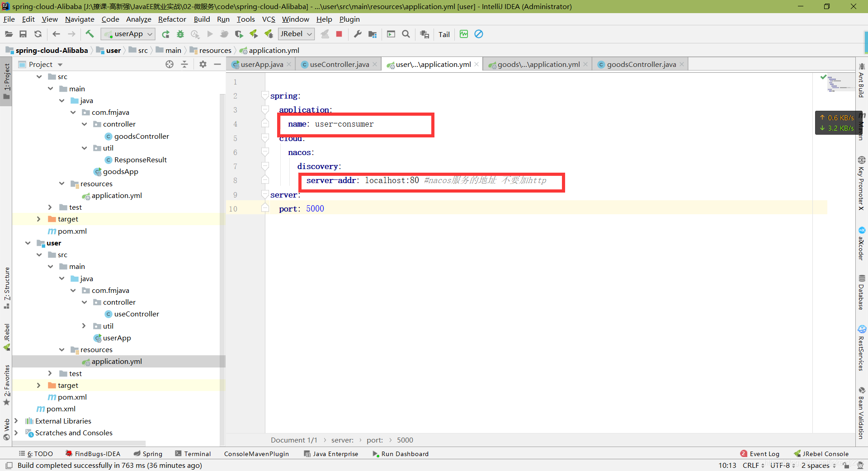Open the Event Log
Viewport: 868px width, 471px height.
tap(760, 454)
